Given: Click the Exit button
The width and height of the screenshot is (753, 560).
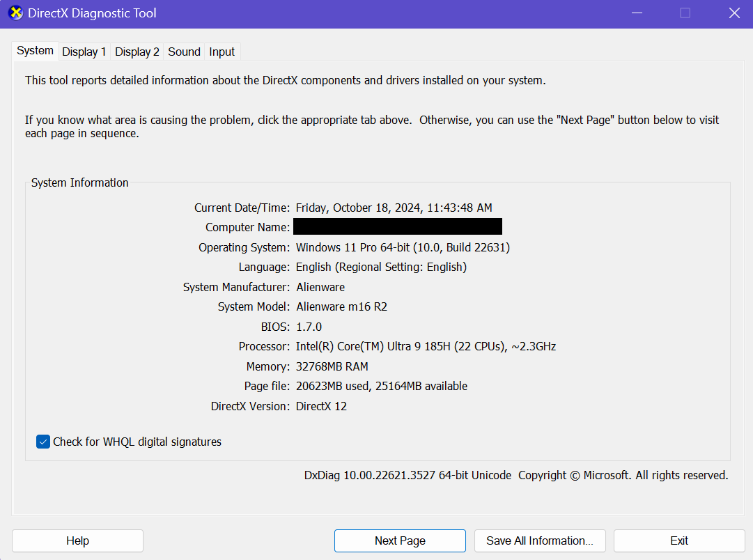Looking at the screenshot, I should point(679,540).
